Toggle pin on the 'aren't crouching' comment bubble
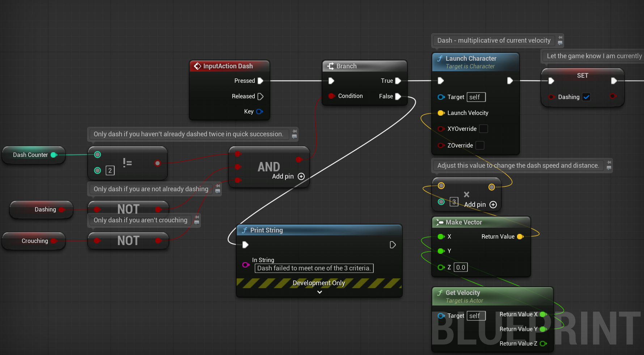The height and width of the screenshot is (355, 644). click(197, 217)
